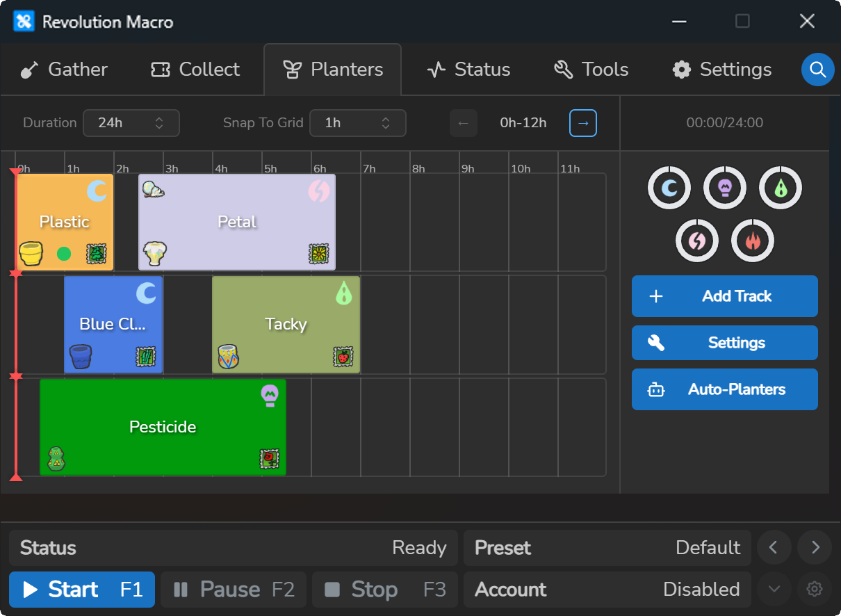Go to previous timeline range with left arrow
The width and height of the screenshot is (841, 616).
click(x=464, y=123)
